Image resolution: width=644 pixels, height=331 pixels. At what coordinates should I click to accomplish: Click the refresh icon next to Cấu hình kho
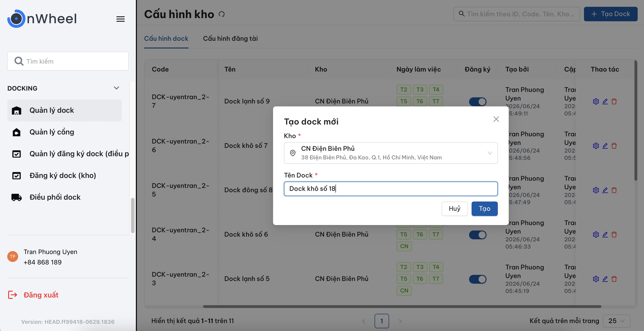[221, 14]
